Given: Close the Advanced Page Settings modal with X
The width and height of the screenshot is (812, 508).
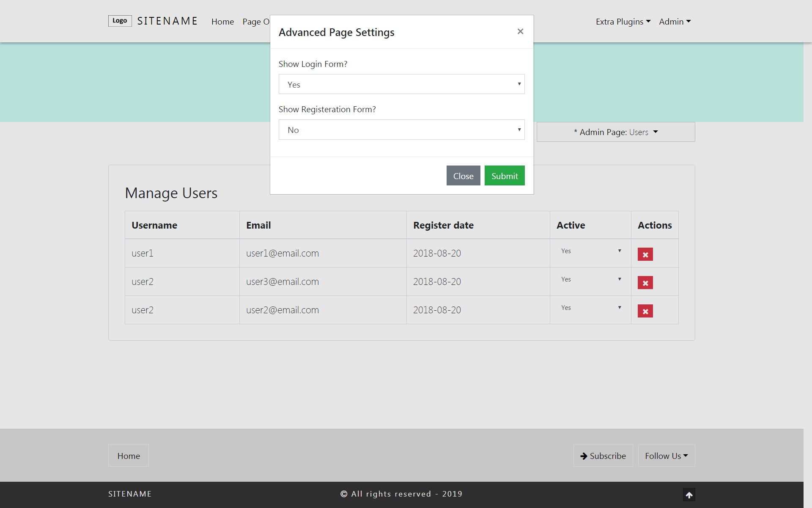Looking at the screenshot, I should (x=520, y=32).
